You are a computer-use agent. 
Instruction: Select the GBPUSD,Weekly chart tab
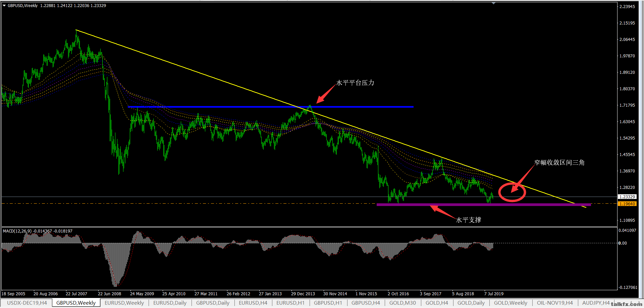[76, 303]
